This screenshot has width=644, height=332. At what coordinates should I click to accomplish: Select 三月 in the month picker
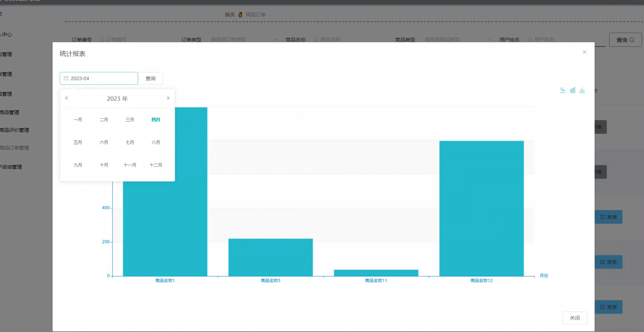tap(130, 120)
